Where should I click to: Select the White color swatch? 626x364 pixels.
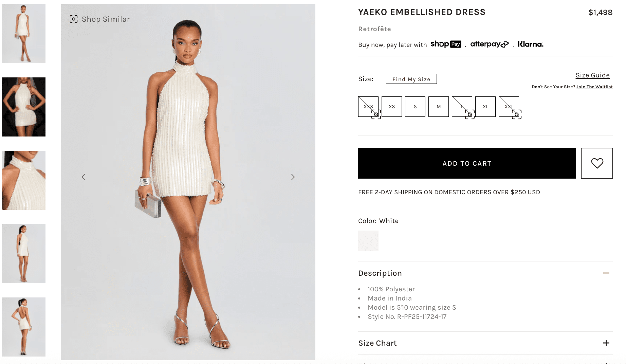(368, 241)
